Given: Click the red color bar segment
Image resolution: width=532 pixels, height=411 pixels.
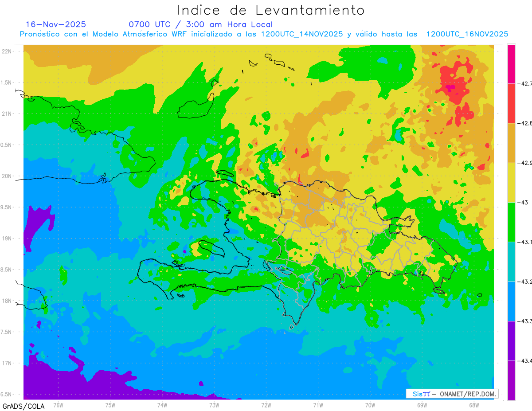Looking at the screenshot, I should coord(511,103).
